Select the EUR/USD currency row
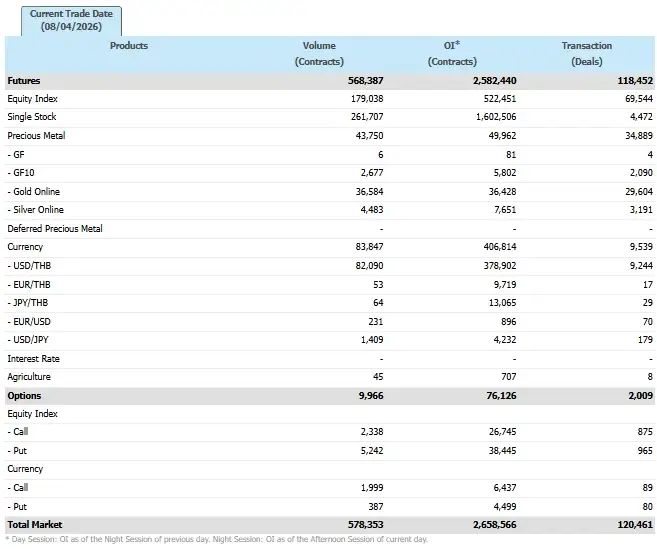Viewport: 657px width, 549px height. point(33,321)
